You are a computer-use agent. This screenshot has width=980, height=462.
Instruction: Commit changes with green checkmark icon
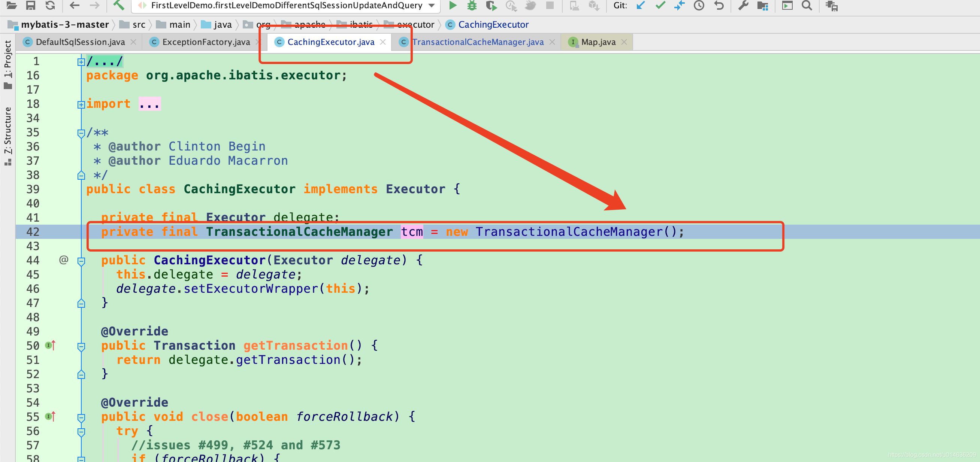[x=660, y=5]
